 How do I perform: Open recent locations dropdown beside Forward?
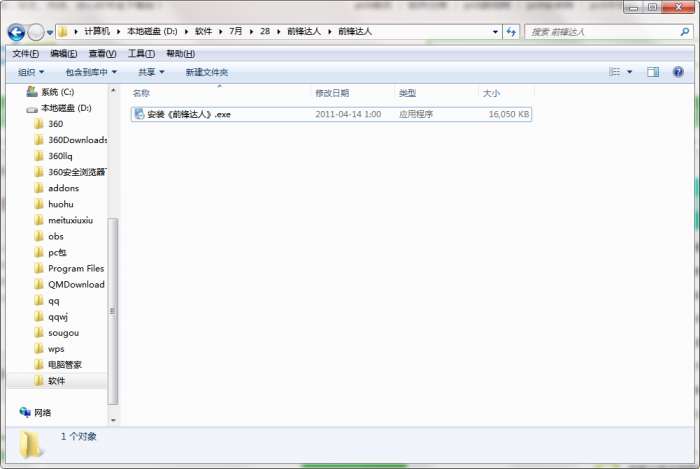tap(50, 32)
